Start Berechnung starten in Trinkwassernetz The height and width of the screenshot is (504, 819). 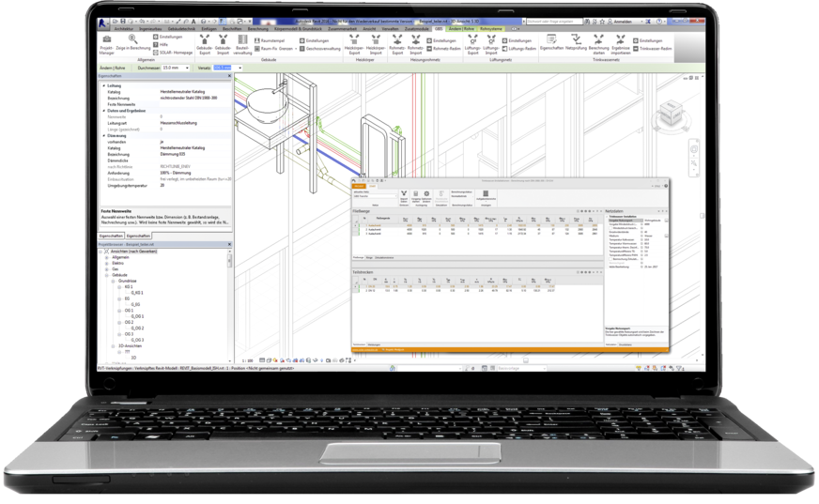pos(598,42)
